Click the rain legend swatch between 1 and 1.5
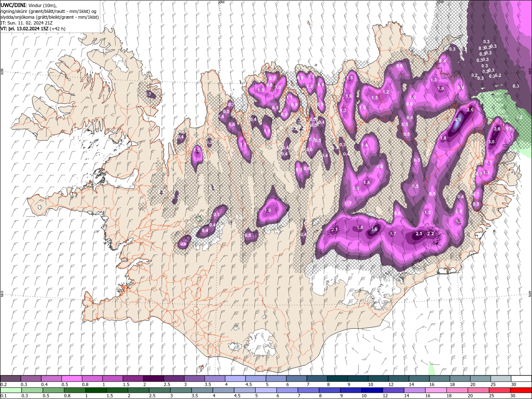The width and height of the screenshot is (532, 399). [x=96, y=390]
